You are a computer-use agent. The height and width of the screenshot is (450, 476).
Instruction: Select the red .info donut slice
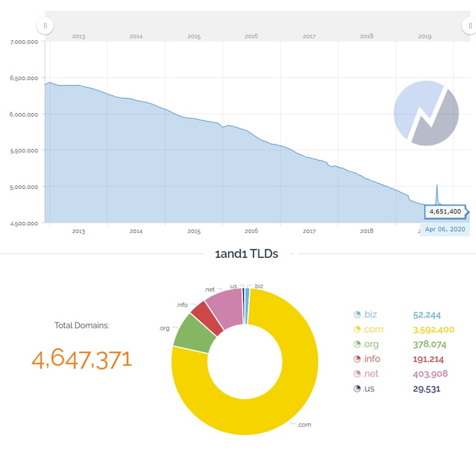[207, 318]
